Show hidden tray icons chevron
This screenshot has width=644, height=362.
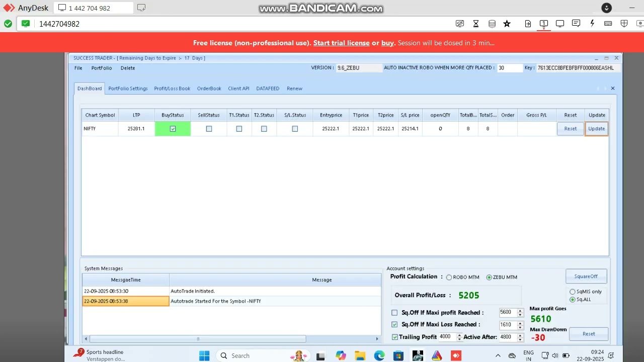pyautogui.click(x=498, y=355)
